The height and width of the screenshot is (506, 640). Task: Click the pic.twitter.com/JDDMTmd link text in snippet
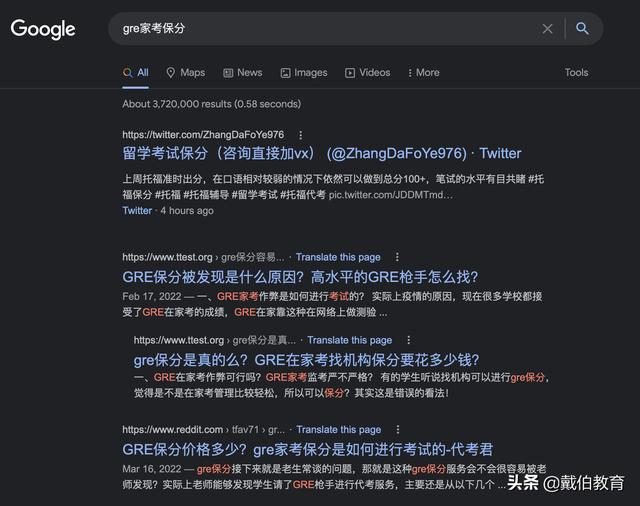click(391, 195)
